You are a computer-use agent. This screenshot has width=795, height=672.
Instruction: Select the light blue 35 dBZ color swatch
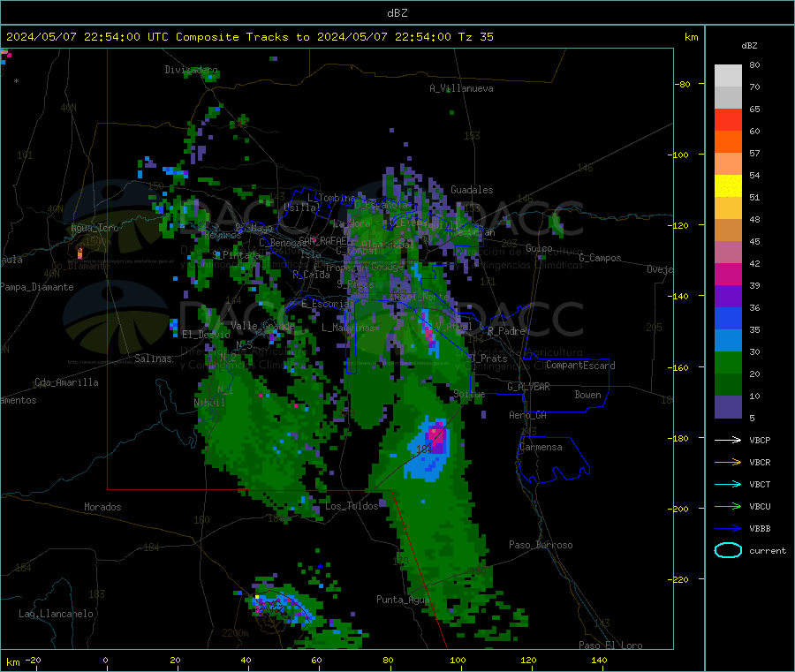728,341
